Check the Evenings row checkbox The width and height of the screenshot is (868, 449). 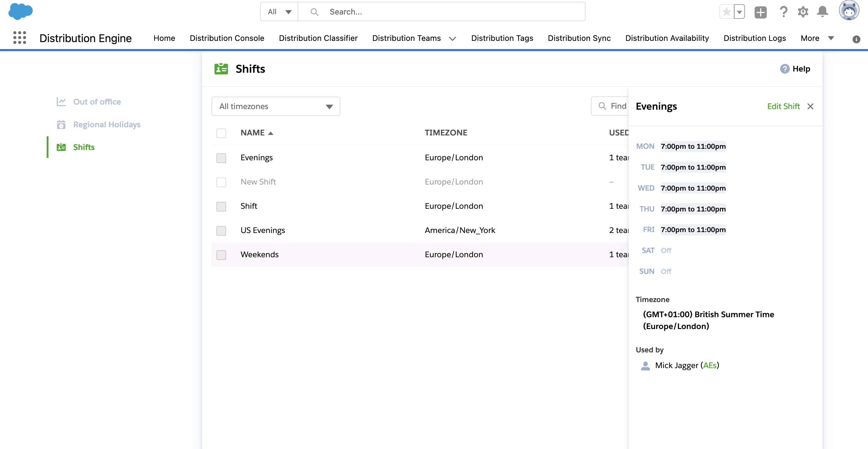click(x=221, y=158)
